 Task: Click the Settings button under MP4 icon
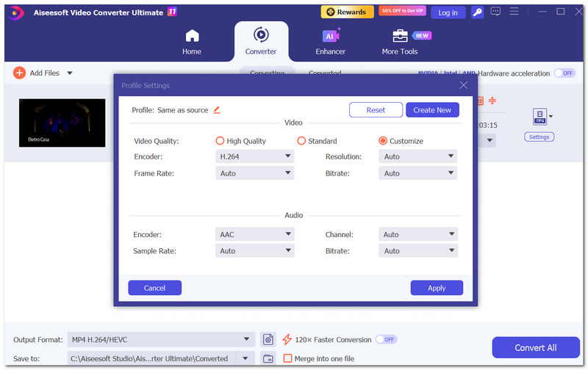point(539,137)
